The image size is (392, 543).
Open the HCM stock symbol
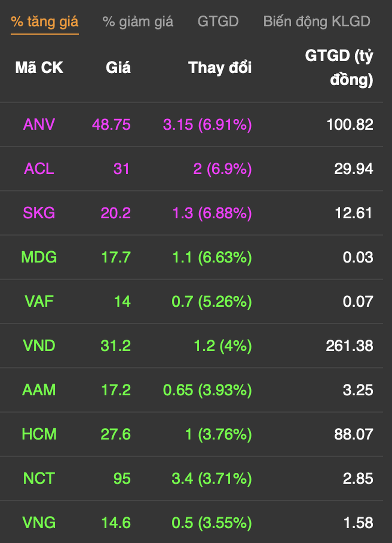click(39, 434)
